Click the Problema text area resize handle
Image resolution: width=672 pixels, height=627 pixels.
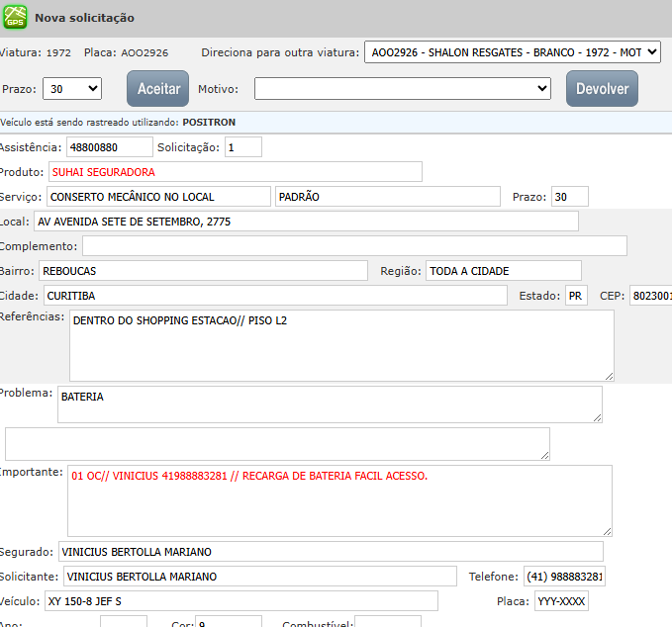click(x=598, y=418)
